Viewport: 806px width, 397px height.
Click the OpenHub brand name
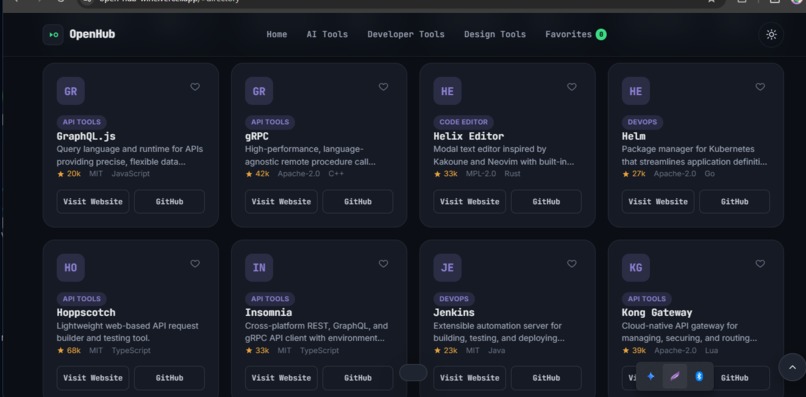(93, 34)
